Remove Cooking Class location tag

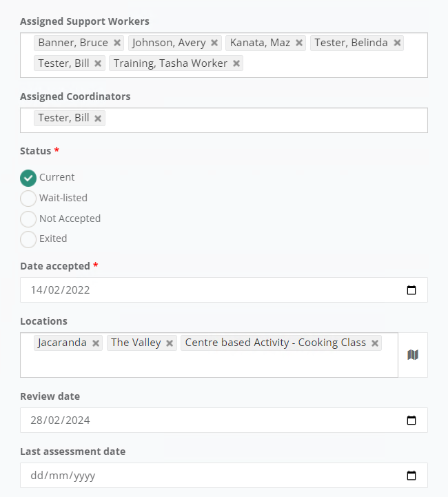click(375, 343)
